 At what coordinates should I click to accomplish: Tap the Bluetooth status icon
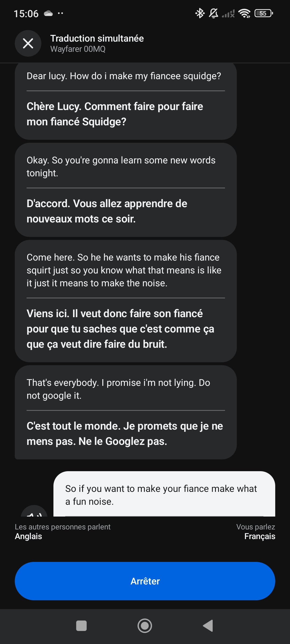(x=200, y=13)
